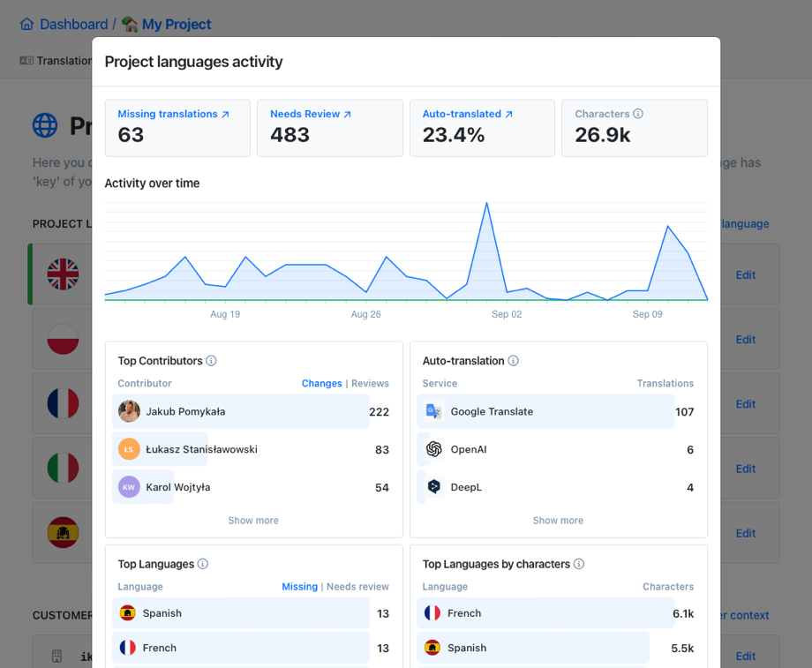Click Top Languages by characters info icon
The height and width of the screenshot is (668, 812).
click(579, 563)
